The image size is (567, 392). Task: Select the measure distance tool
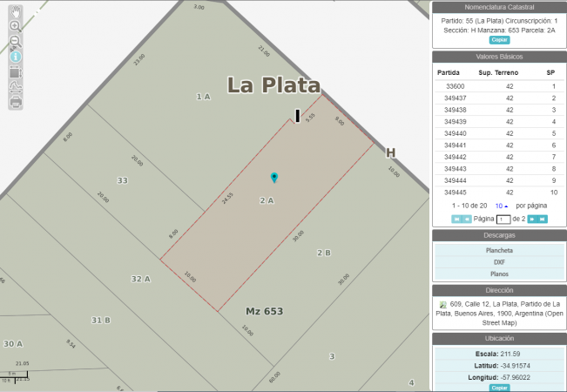click(x=16, y=88)
